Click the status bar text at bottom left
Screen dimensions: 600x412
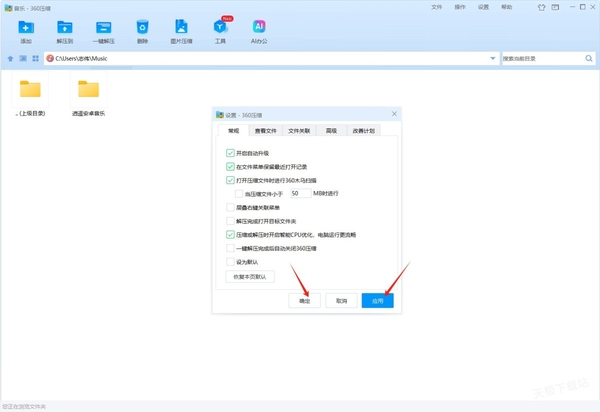pos(24,407)
